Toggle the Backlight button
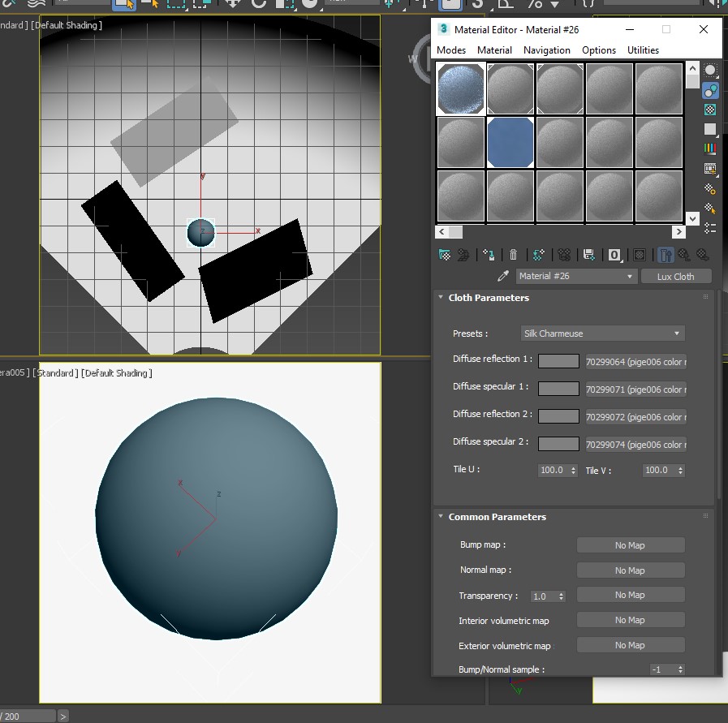728x723 pixels. point(710,90)
